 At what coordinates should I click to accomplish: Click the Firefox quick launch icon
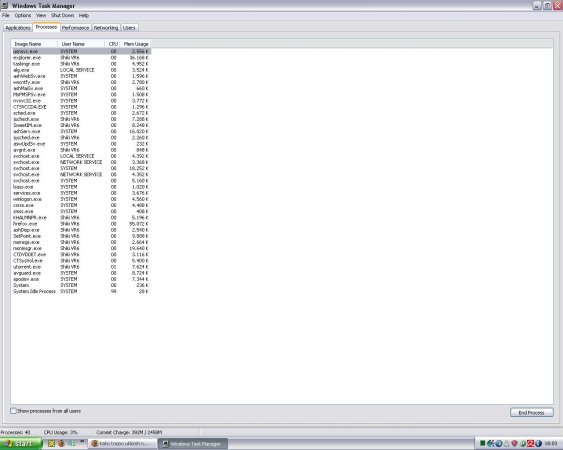[61, 444]
